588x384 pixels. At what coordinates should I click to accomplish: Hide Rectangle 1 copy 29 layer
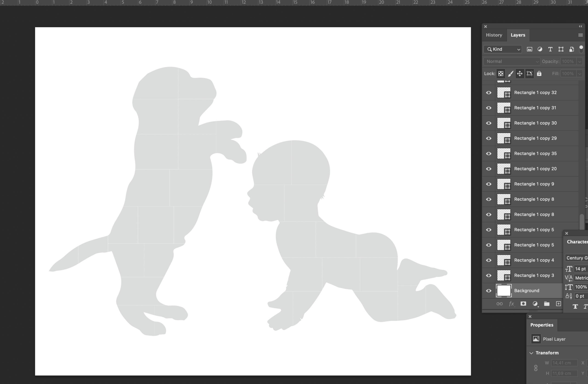pos(489,139)
